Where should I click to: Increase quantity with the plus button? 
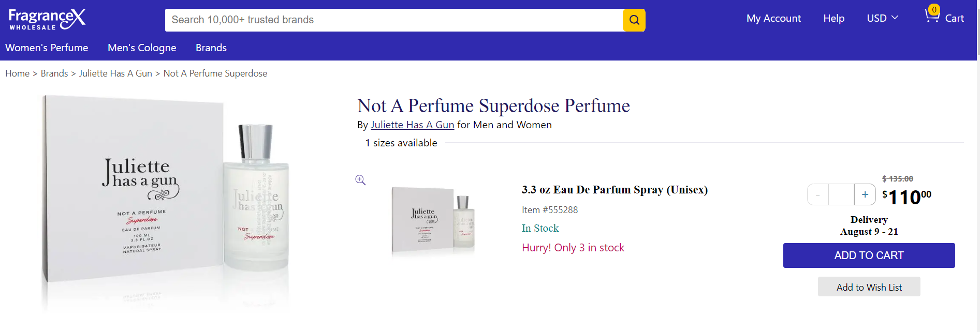point(865,194)
